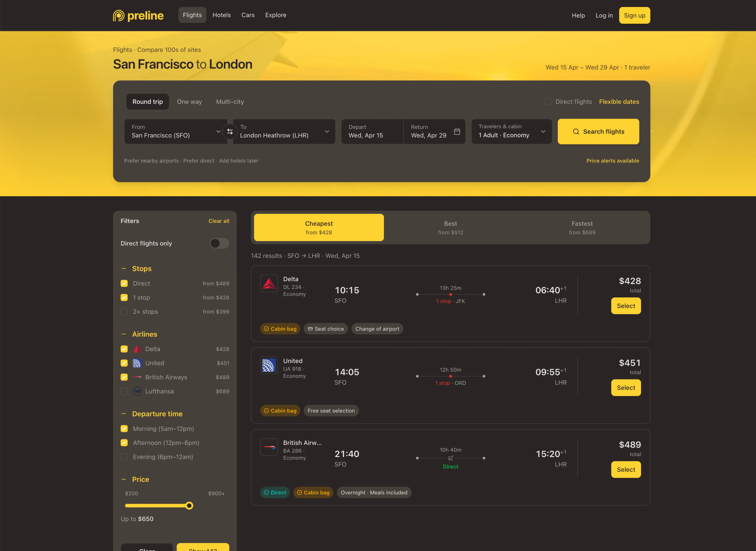Click Sign up button
756x551 pixels.
point(634,15)
